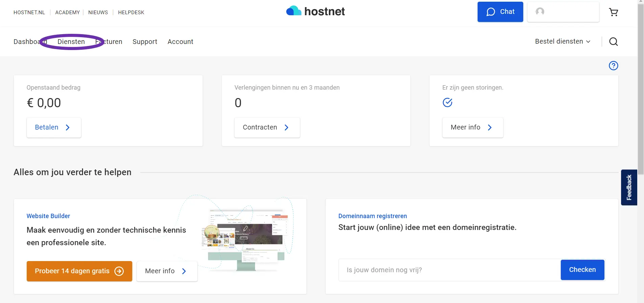
Task: Click the hostnet logo
Action: click(315, 11)
